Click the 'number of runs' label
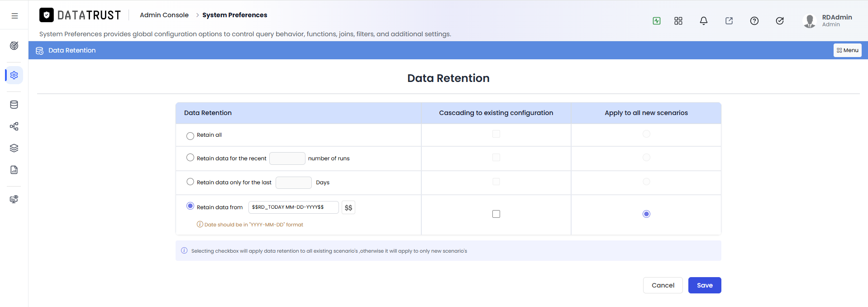Screen dimensions: 868x307 329,158
